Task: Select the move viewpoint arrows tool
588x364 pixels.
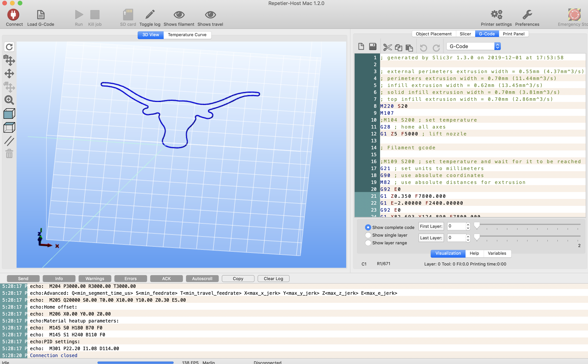Action: coord(9,74)
